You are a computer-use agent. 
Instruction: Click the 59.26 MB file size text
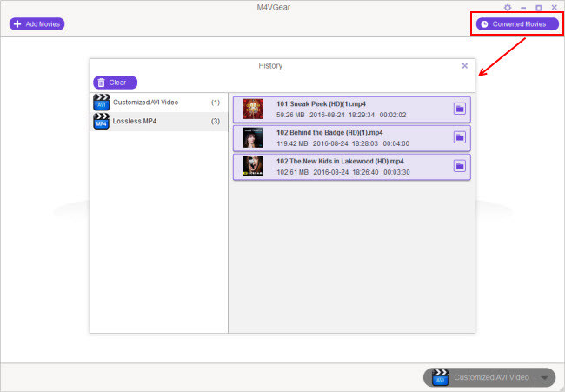pos(290,115)
